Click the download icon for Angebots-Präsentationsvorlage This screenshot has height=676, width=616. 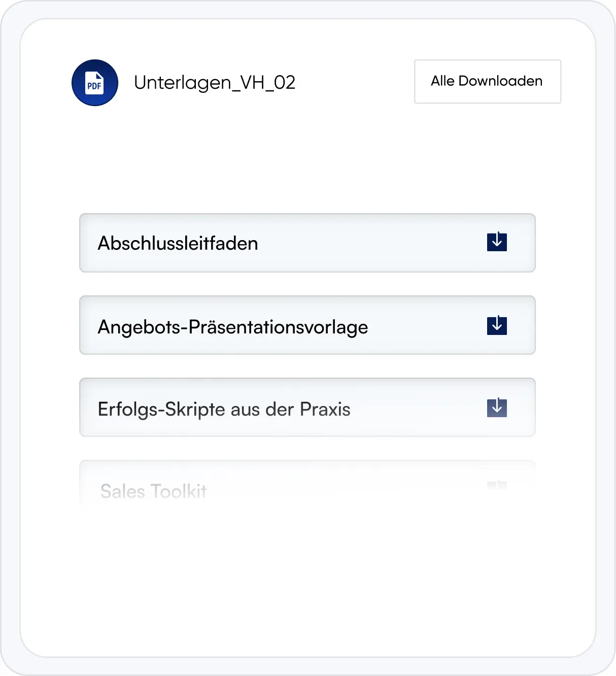click(x=497, y=325)
